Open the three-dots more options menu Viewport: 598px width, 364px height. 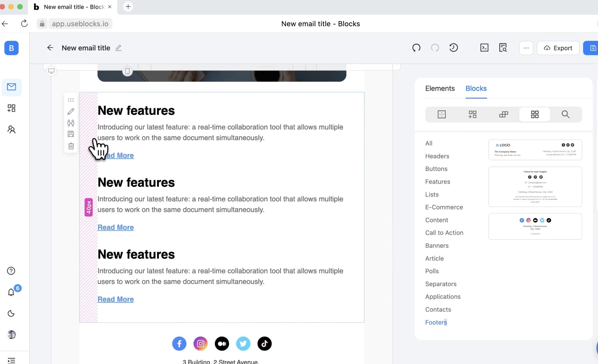[x=526, y=48]
